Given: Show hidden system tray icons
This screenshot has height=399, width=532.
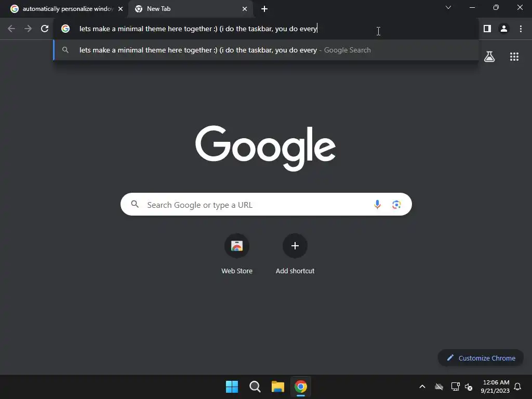Looking at the screenshot, I should pyautogui.click(x=422, y=387).
